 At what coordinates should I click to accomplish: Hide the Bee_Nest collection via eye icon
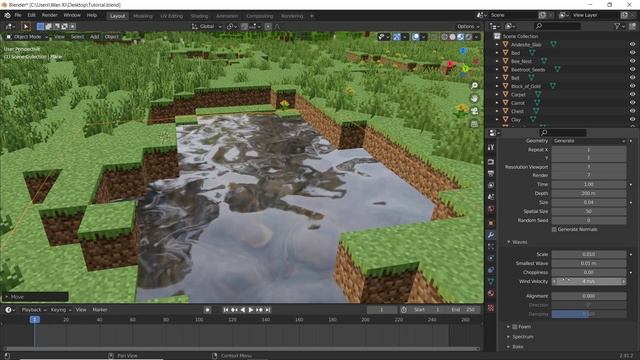632,61
